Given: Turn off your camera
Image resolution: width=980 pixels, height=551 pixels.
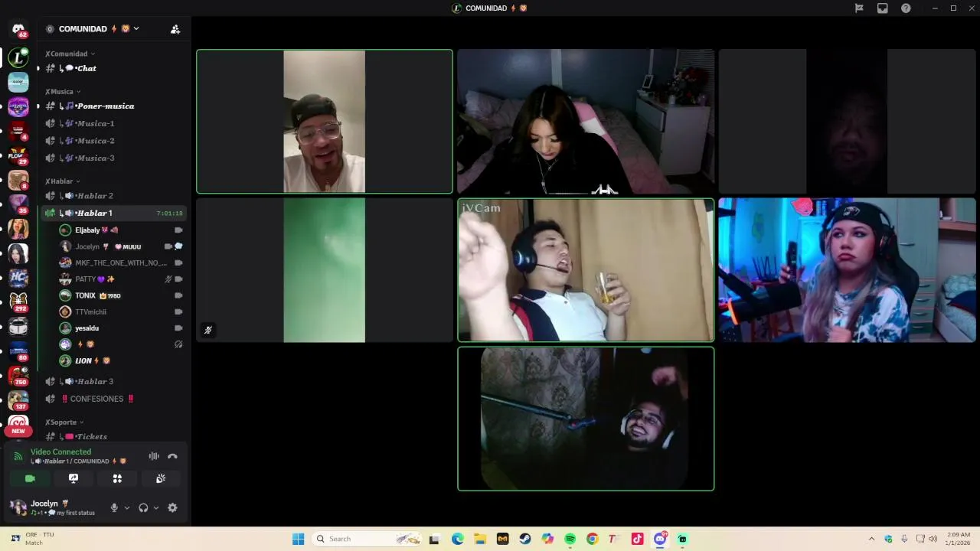Looking at the screenshot, I should (30, 478).
